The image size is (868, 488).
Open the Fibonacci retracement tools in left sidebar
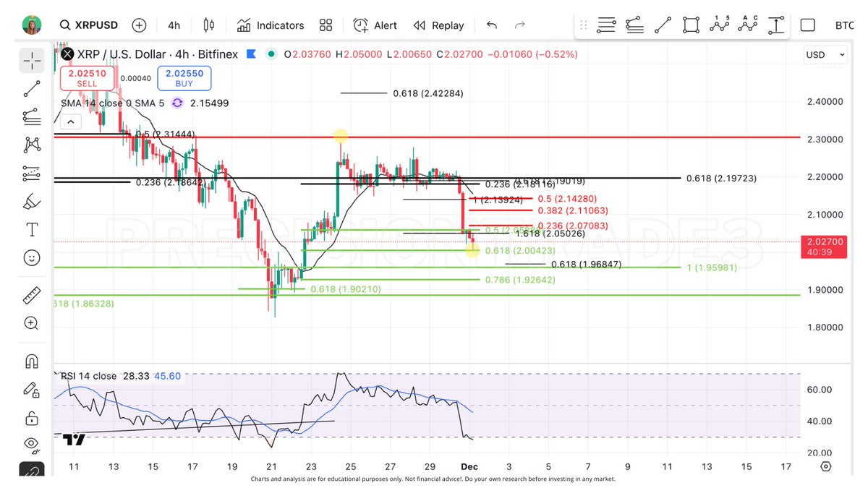pos(32,116)
